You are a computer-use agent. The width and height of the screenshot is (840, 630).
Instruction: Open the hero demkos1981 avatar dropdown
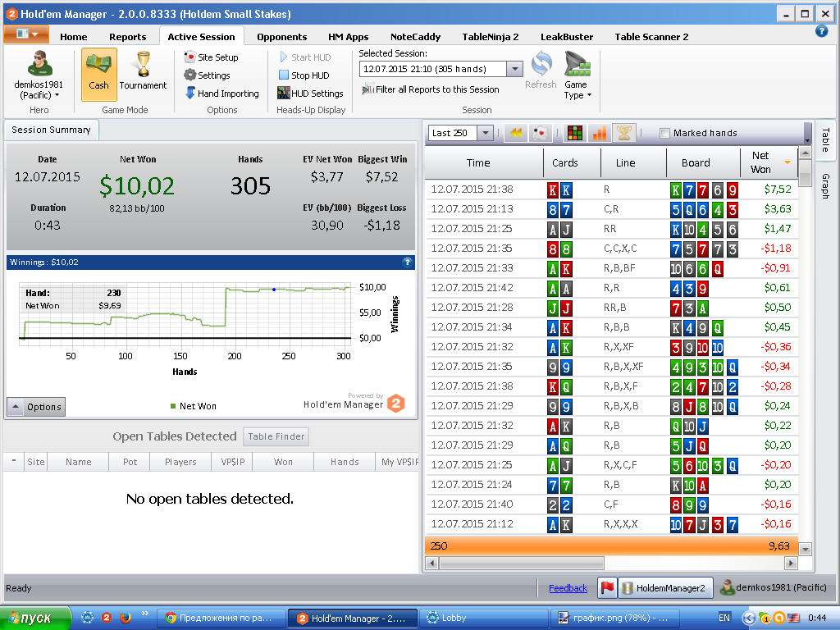[x=39, y=75]
